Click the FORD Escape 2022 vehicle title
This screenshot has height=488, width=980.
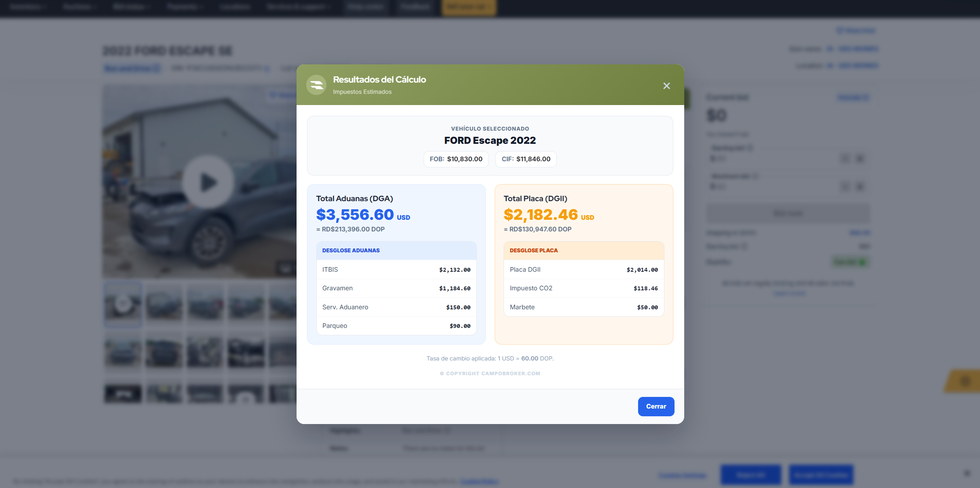[490, 140]
